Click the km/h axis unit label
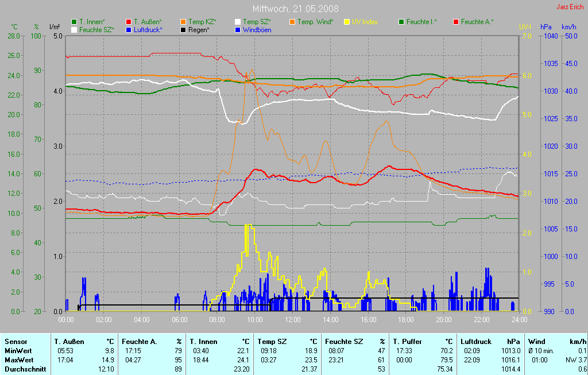The width and height of the screenshot is (588, 375). (569, 27)
